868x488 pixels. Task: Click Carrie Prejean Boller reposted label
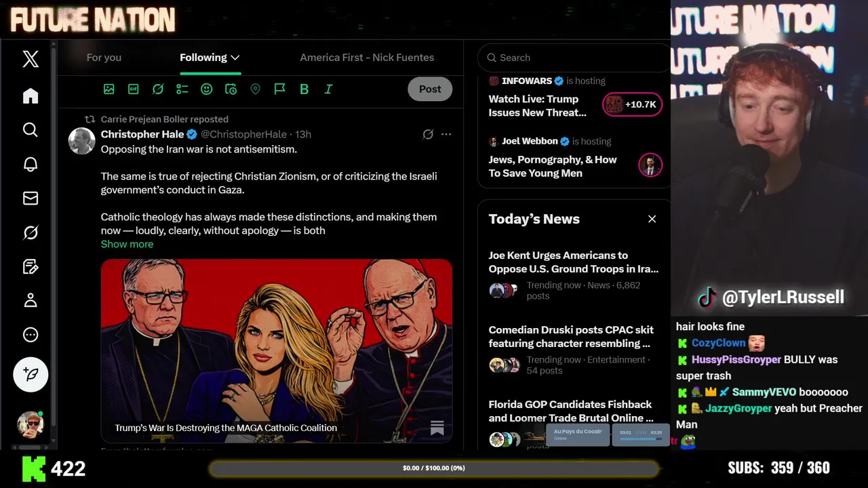tap(164, 119)
